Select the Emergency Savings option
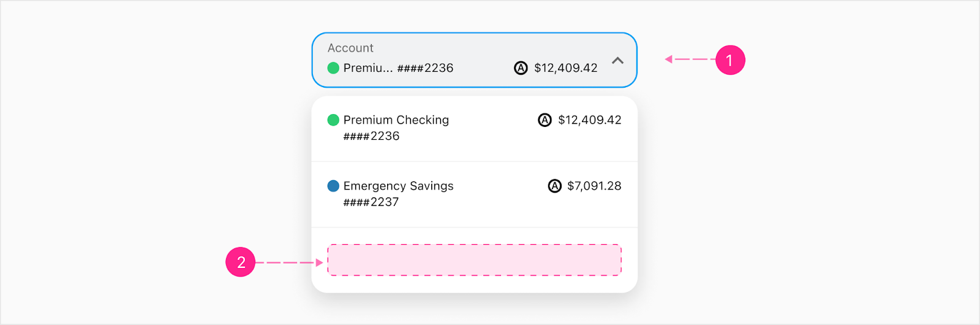 [x=474, y=194]
